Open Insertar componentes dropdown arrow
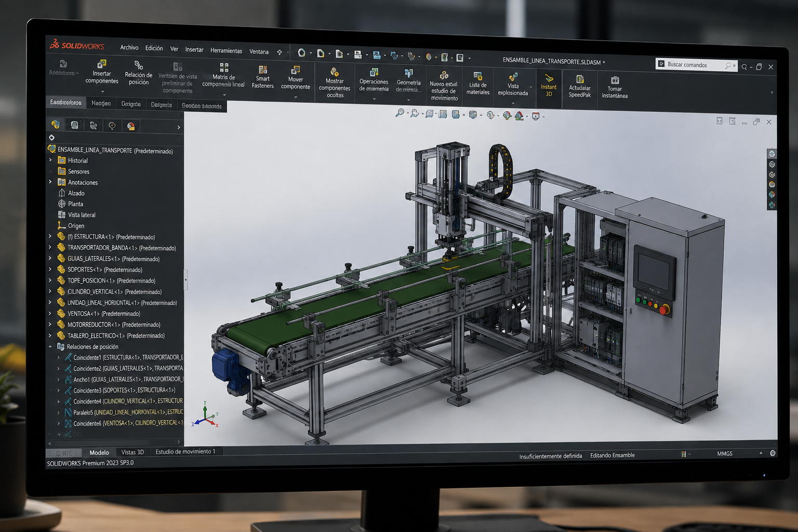Viewport: 798px width, 532px height. (102, 91)
